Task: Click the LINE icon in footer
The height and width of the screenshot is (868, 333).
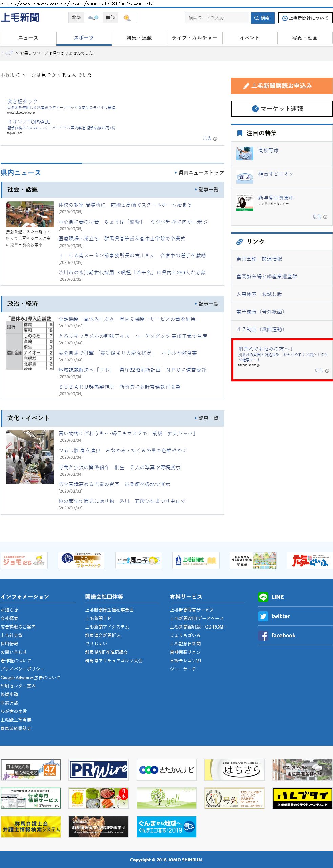Action: [x=263, y=597]
